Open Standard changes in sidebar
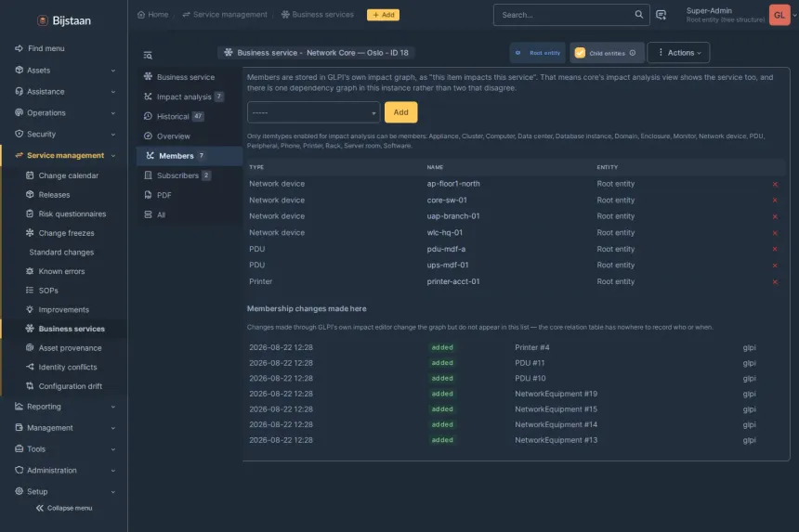 click(61, 252)
